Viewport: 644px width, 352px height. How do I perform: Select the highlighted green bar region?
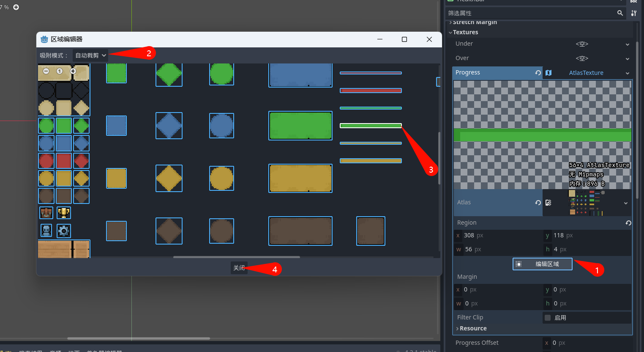371,126
